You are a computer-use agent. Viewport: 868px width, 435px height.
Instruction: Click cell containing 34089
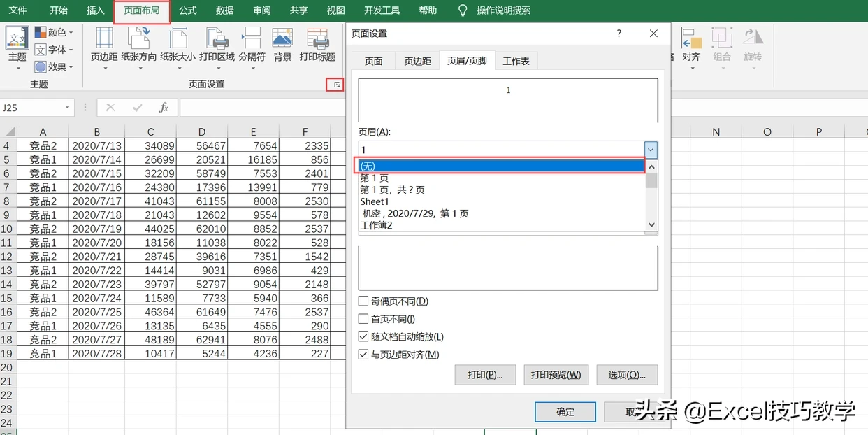(150, 145)
